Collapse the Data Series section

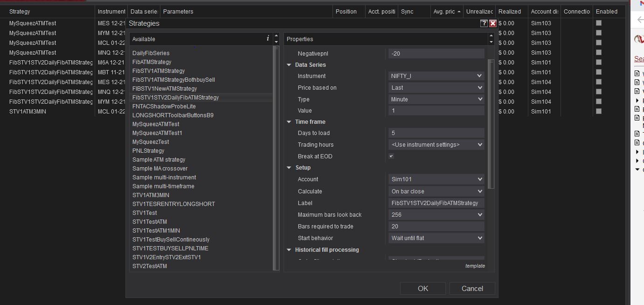click(x=289, y=65)
